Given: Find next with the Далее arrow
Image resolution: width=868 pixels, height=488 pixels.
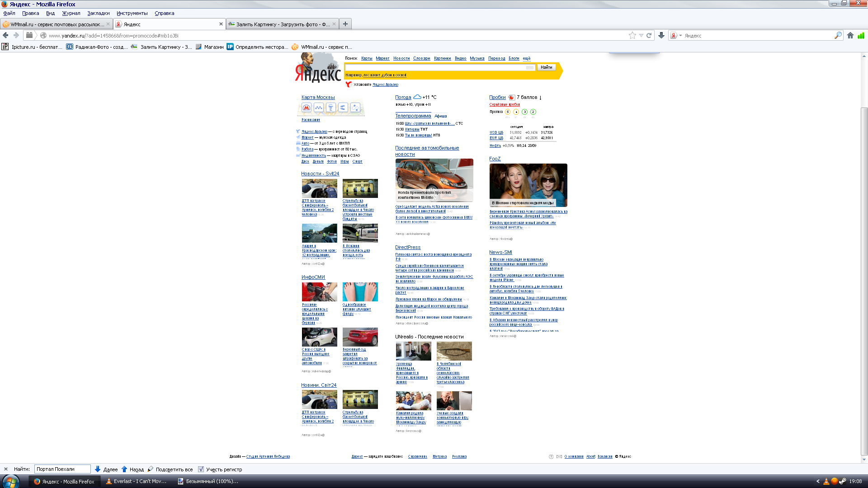Looking at the screenshot, I should click(106, 469).
